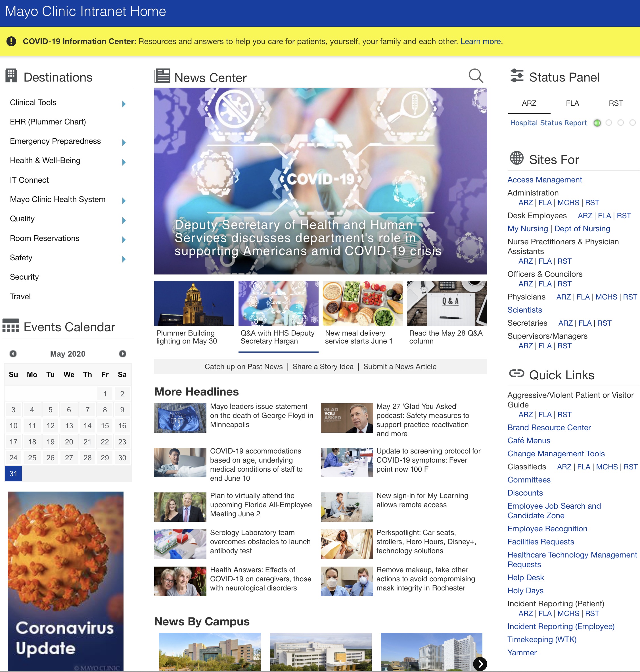Open Dept of Nursing link

click(582, 228)
